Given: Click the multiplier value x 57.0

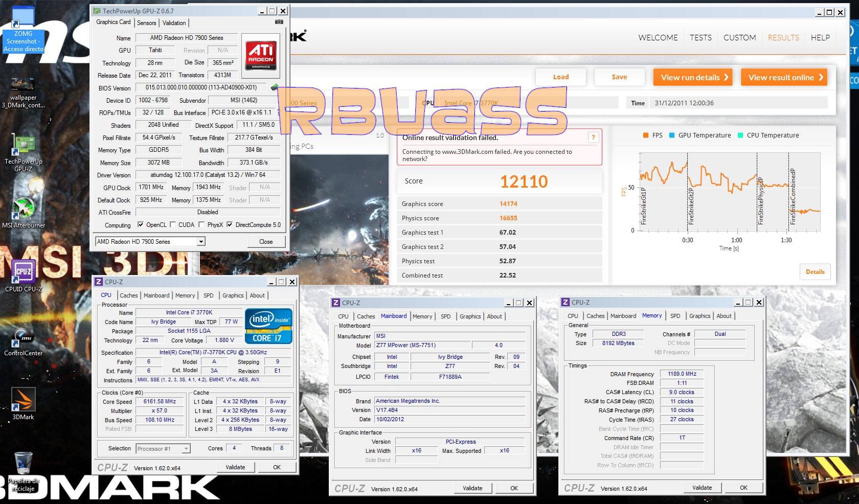Looking at the screenshot, I should pyautogui.click(x=160, y=411).
